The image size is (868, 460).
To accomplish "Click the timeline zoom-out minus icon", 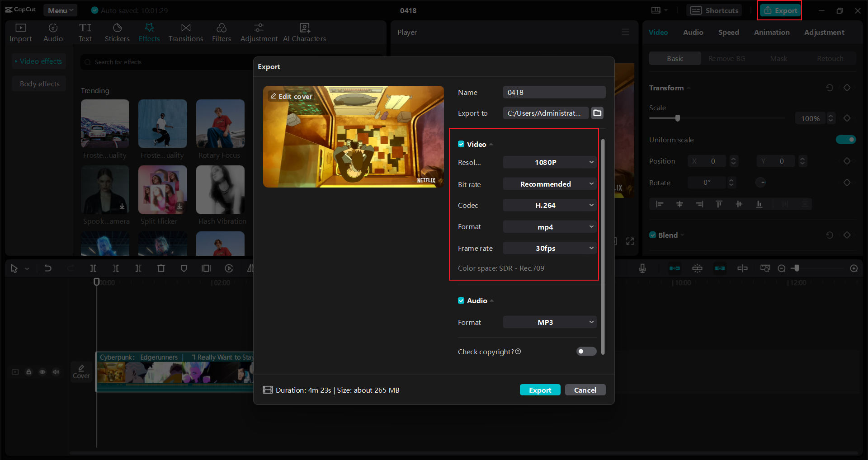I will point(782,268).
